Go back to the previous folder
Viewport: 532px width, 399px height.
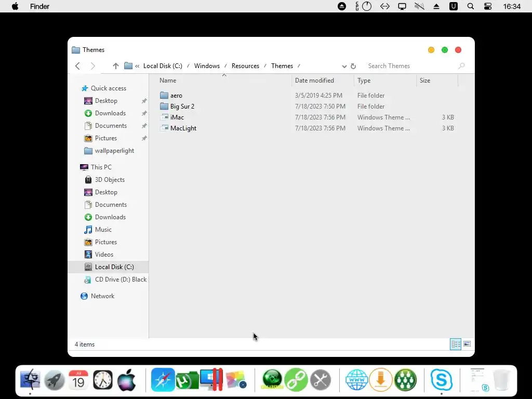pyautogui.click(x=78, y=66)
